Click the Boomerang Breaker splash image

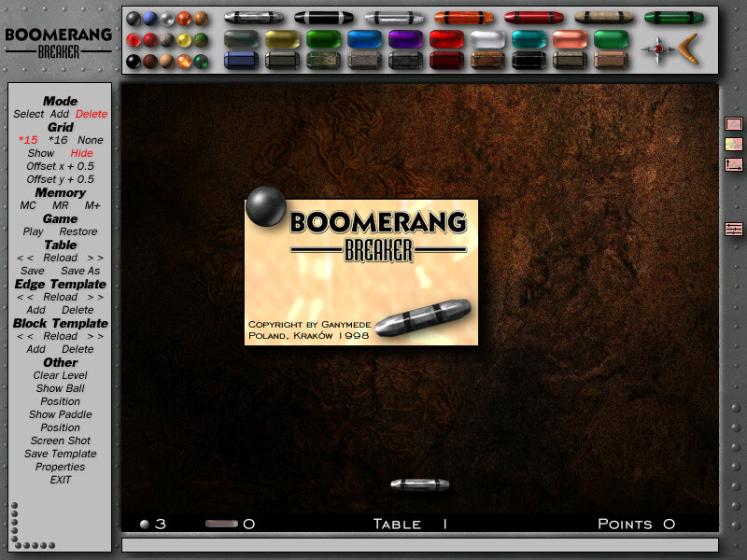coord(361,272)
